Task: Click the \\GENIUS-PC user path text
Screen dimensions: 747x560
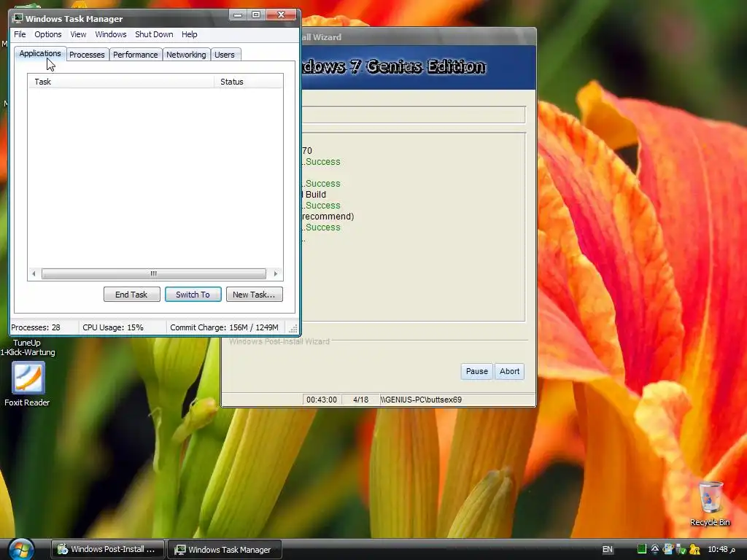Action: pyautogui.click(x=421, y=400)
